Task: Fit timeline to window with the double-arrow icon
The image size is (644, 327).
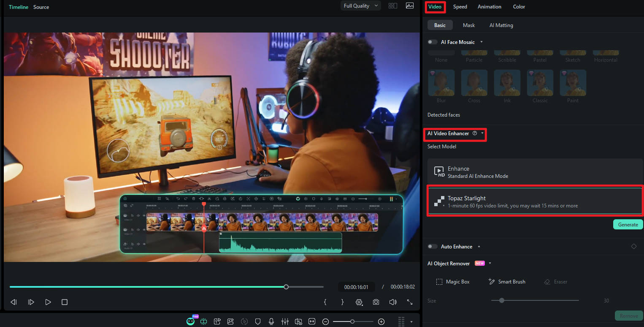Action: [x=312, y=322]
